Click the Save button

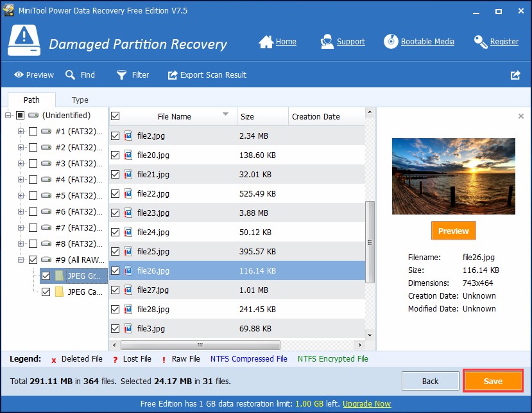(493, 380)
